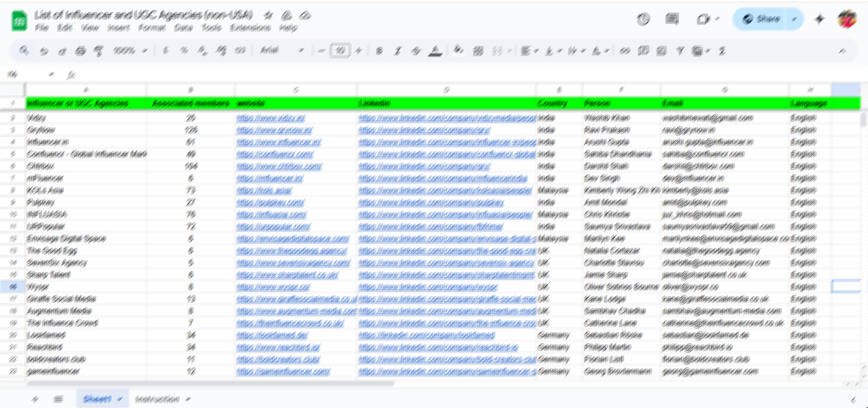Create a filter
The image size is (868, 409).
tap(680, 51)
